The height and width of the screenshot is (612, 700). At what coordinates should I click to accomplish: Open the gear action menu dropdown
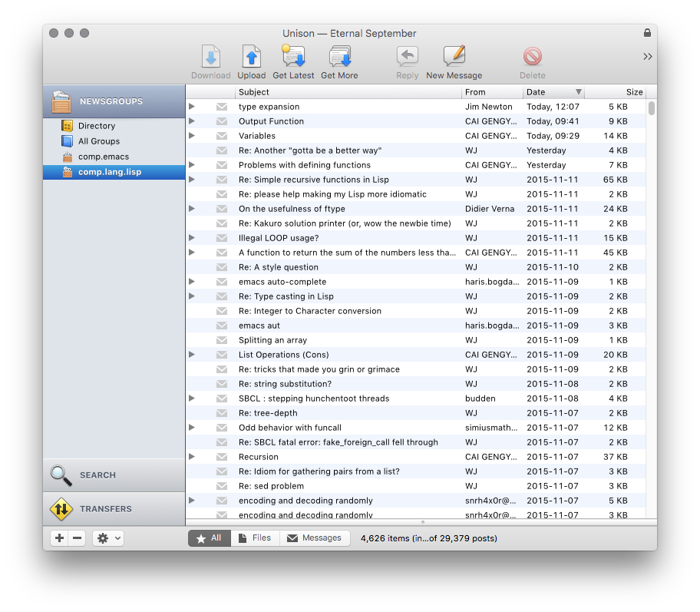click(107, 538)
